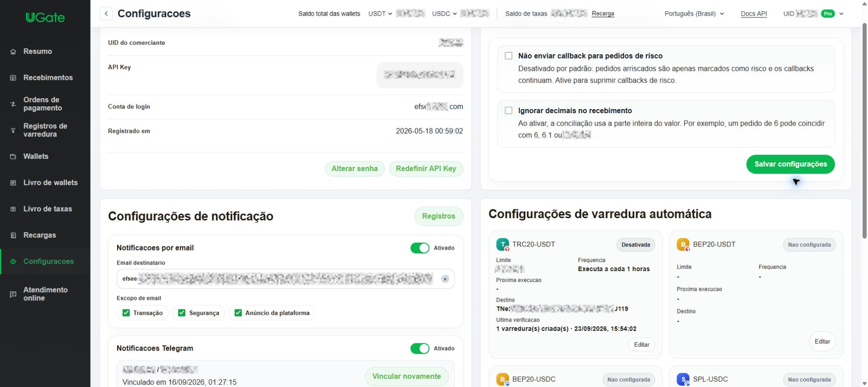This screenshot has height=387, width=868.
Task: Open the Português (Brasil) language dropdown
Action: tap(694, 14)
